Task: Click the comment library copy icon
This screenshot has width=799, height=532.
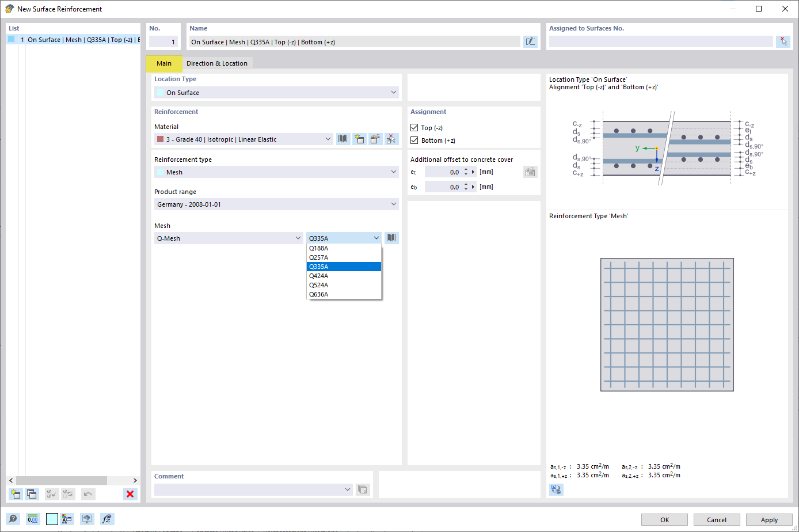Action: [x=363, y=489]
